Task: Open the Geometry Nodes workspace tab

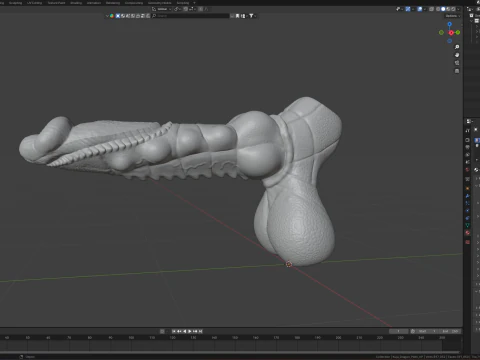Action: click(x=160, y=3)
